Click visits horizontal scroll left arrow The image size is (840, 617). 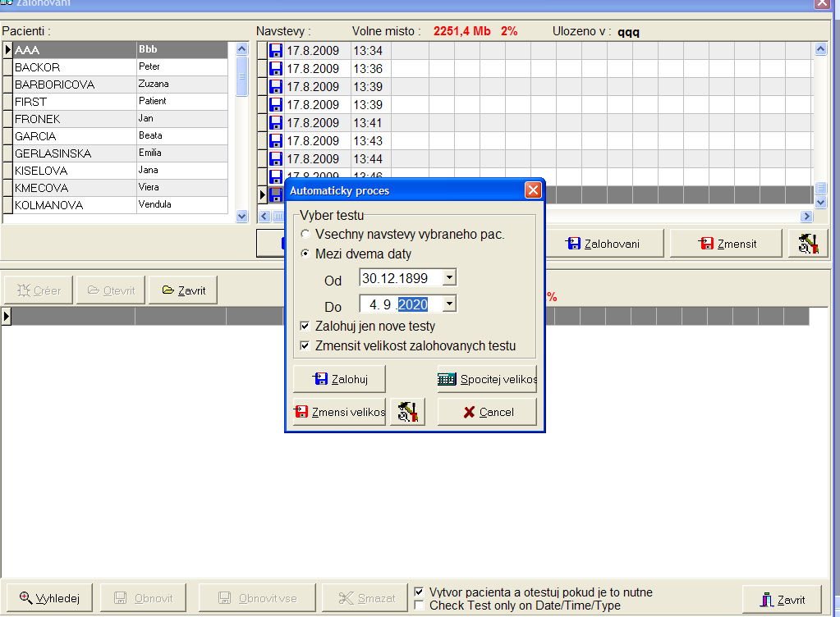264,216
